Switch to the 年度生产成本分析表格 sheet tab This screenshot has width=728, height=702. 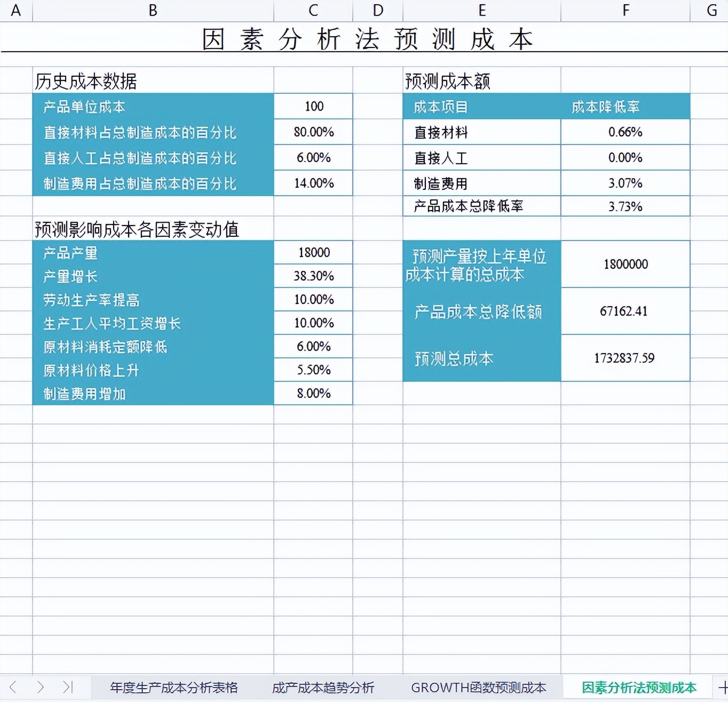175,687
